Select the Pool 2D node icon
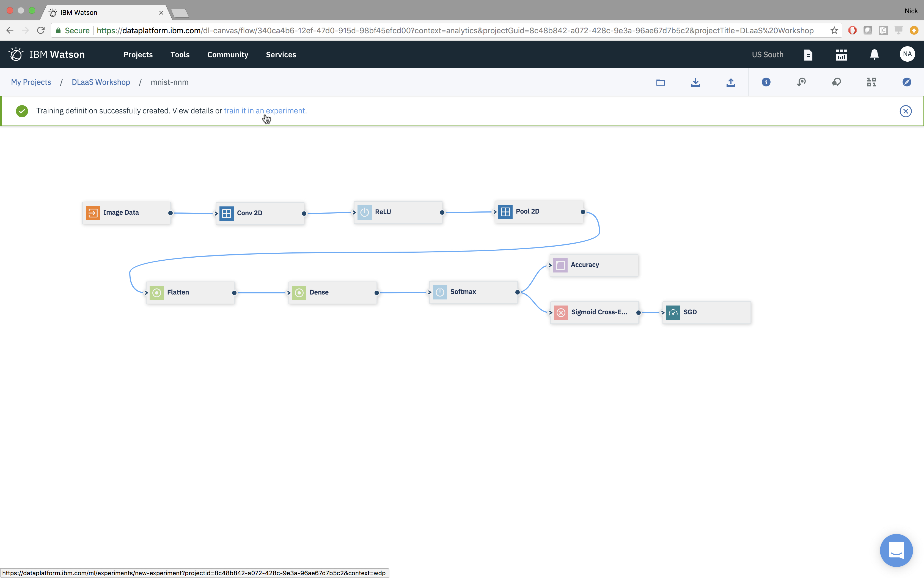The width and height of the screenshot is (924, 578). coord(505,212)
